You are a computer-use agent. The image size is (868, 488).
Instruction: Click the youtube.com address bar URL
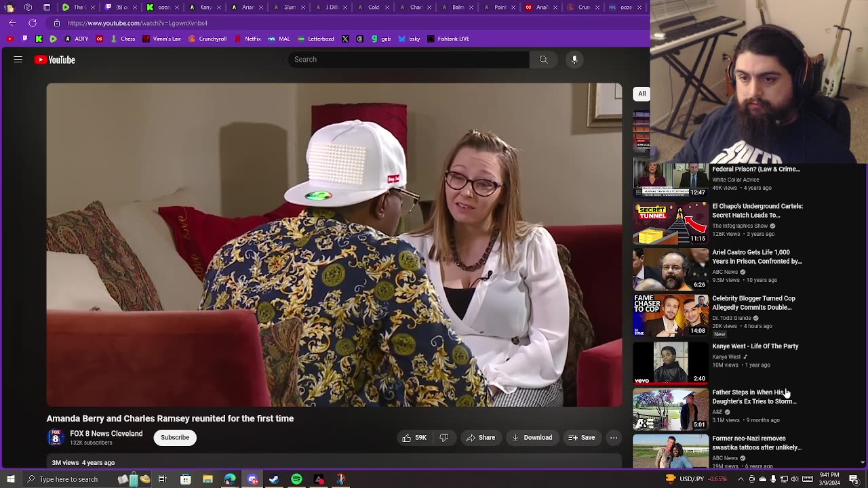point(137,23)
